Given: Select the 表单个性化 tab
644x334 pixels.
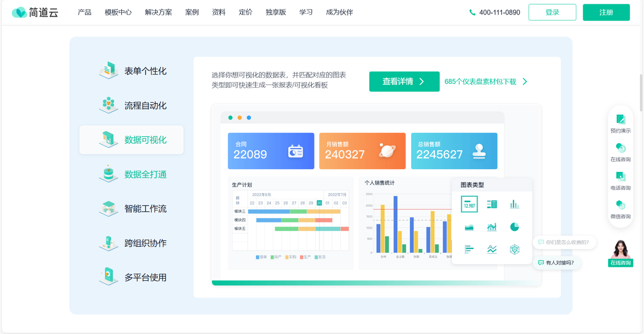Looking at the screenshot, I should [131, 71].
